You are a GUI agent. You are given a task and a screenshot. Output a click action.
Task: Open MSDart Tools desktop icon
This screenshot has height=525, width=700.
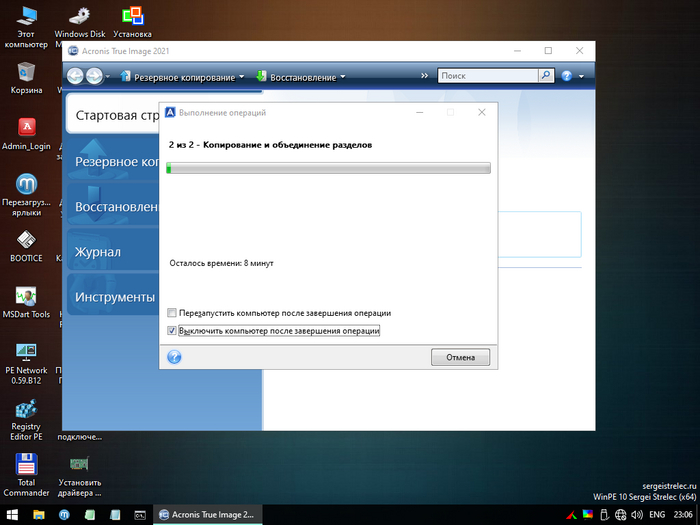point(26,302)
